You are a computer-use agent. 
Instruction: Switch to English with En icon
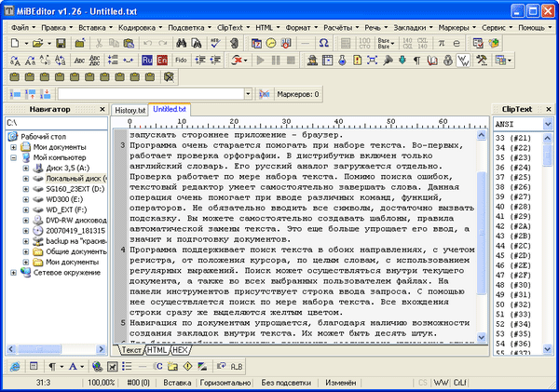click(x=162, y=61)
